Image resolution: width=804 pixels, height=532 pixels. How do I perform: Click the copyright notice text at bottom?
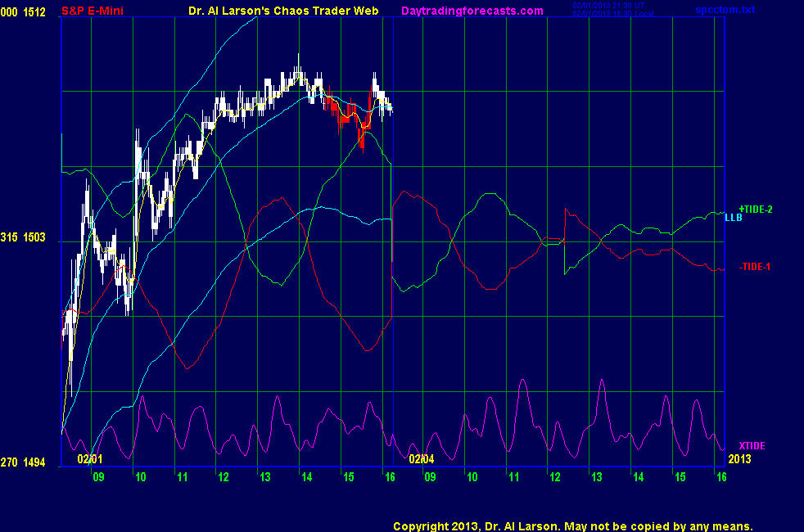[x=572, y=526]
